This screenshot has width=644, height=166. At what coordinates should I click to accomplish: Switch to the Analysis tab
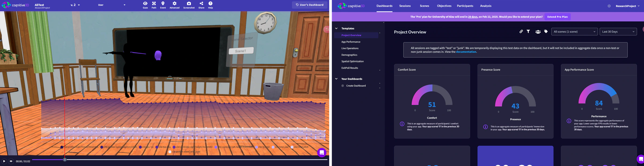point(486,6)
